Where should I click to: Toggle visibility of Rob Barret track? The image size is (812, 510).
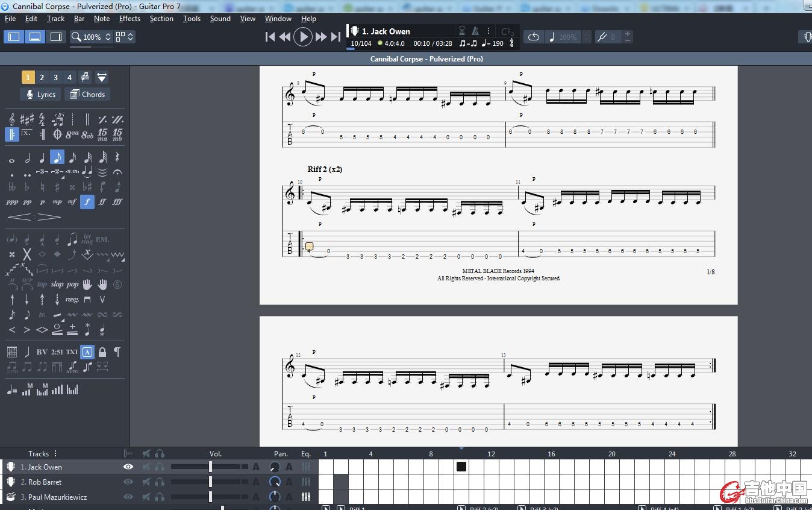128,482
